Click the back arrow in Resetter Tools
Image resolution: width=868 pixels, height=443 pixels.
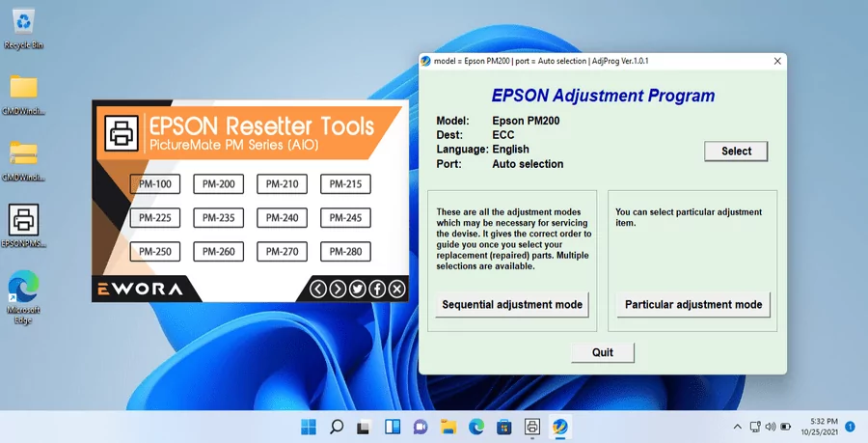317,289
